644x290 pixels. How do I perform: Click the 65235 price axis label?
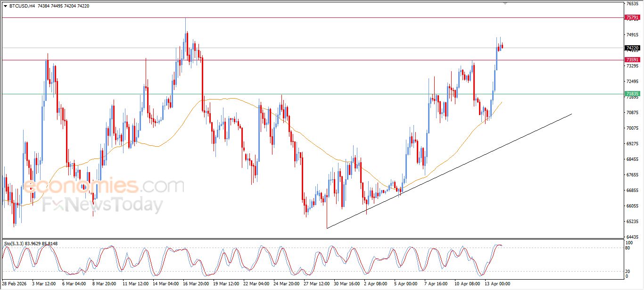pyautogui.click(x=632, y=222)
